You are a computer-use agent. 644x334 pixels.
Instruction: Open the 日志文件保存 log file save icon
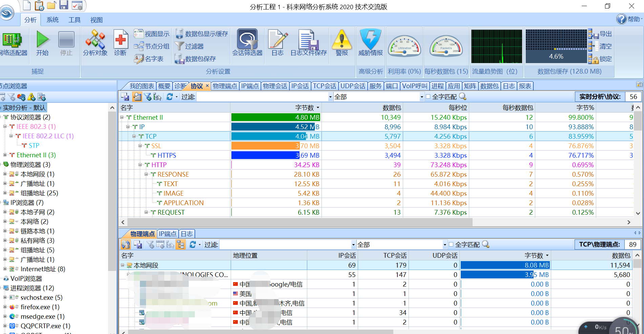tap(308, 39)
